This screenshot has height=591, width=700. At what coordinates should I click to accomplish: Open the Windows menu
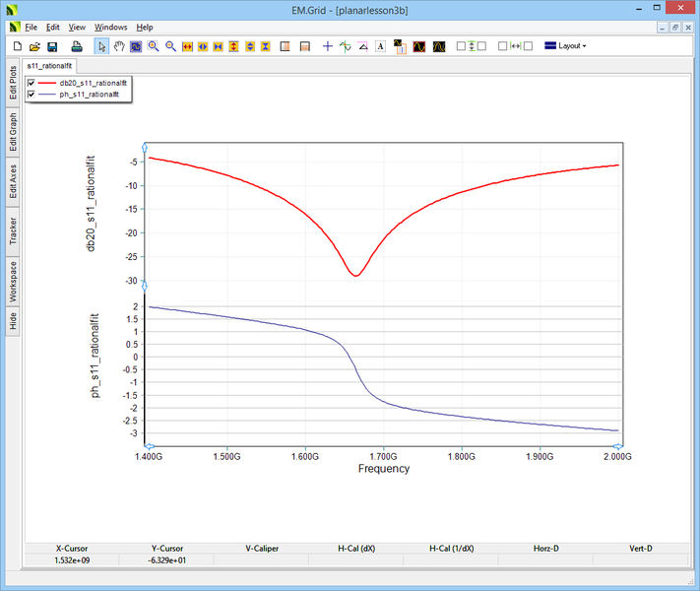coord(110,27)
